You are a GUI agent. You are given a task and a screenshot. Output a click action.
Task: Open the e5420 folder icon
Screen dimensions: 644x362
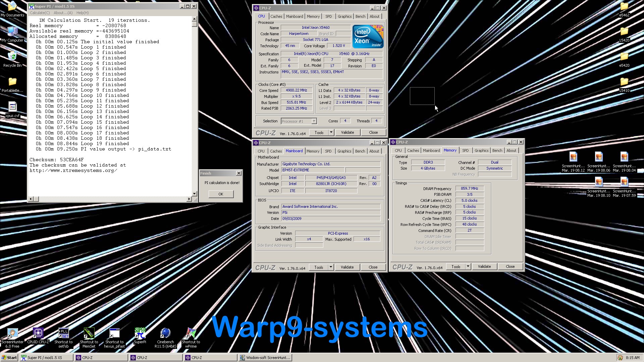click(624, 59)
